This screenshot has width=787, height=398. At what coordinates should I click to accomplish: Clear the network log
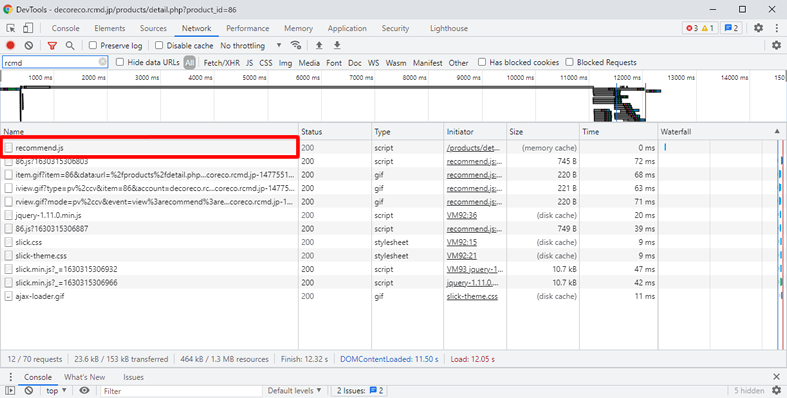29,45
